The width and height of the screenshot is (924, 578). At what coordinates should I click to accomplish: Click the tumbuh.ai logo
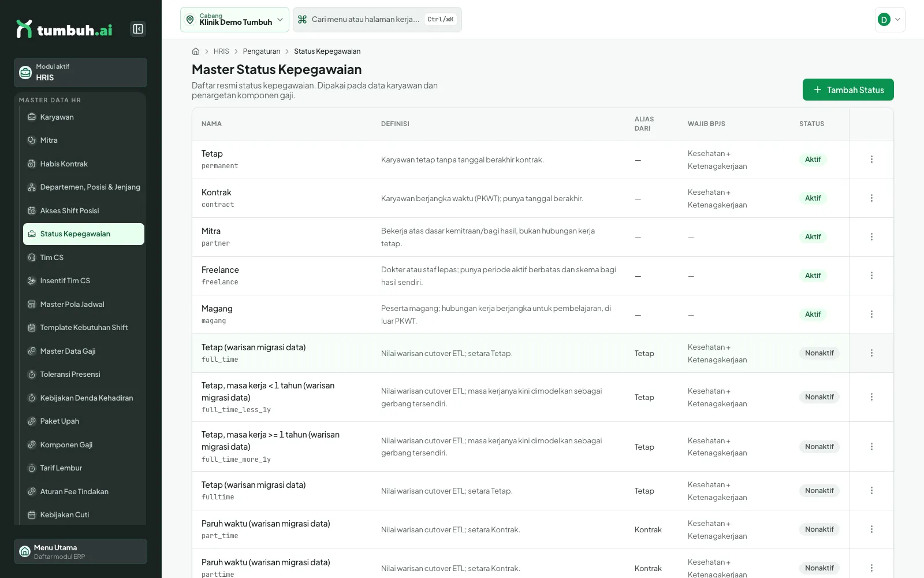pos(64,29)
